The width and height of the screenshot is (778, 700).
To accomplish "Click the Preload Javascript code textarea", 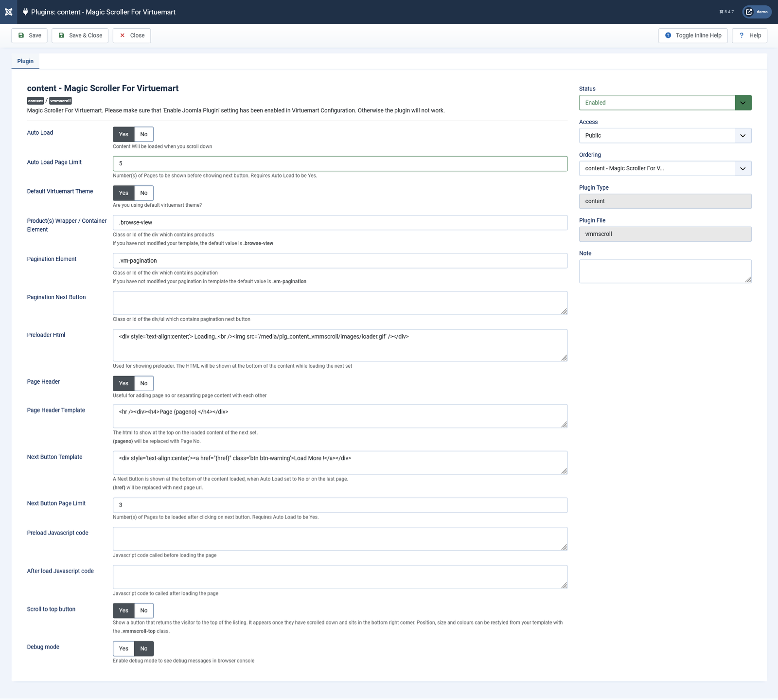I will 340,539.
